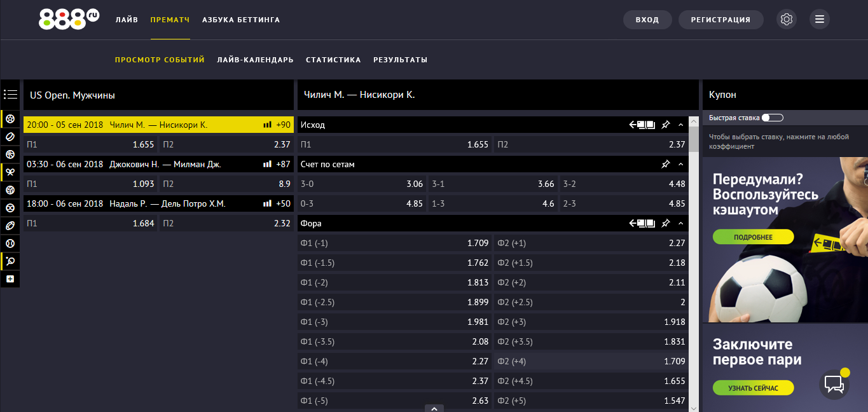
Task: Expand +50 markets for Надаль match
Action: click(283, 204)
